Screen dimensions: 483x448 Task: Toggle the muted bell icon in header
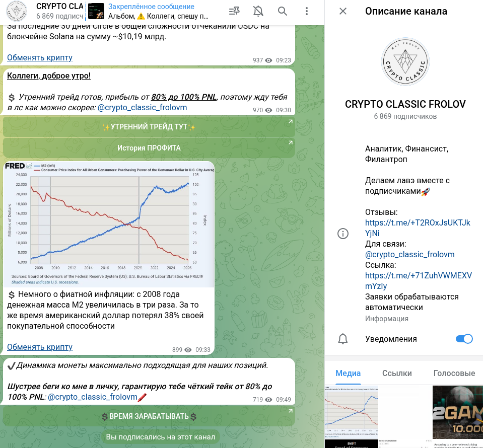click(x=258, y=12)
